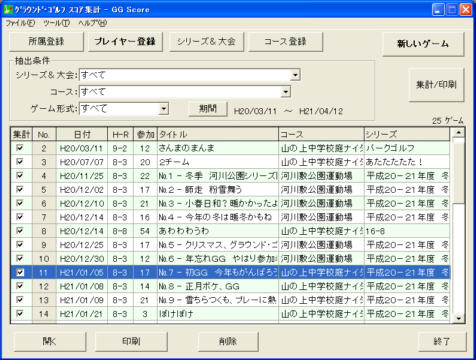Toggle the checkbox for game No. 10
The height and width of the screenshot is (360, 476).
point(20,258)
